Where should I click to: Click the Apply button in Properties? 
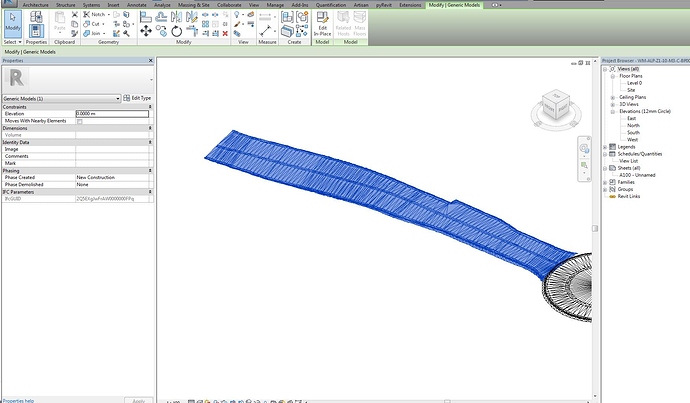pos(139,400)
